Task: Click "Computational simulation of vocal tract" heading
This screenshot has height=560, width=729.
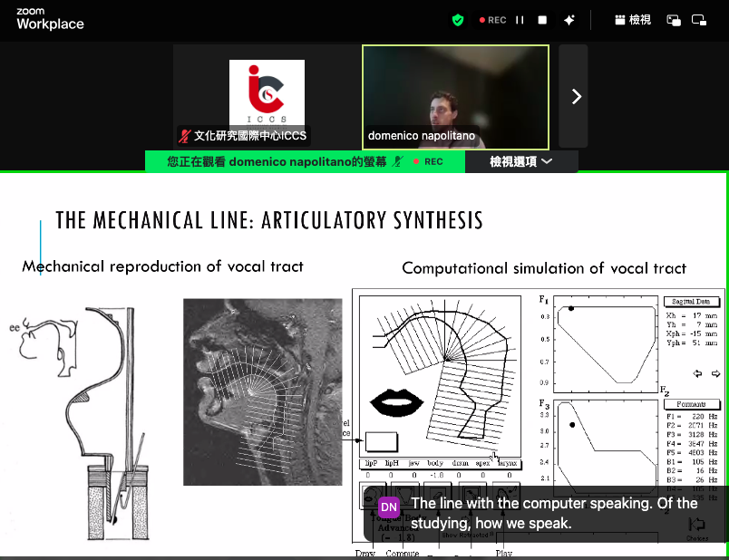Action: point(544,268)
